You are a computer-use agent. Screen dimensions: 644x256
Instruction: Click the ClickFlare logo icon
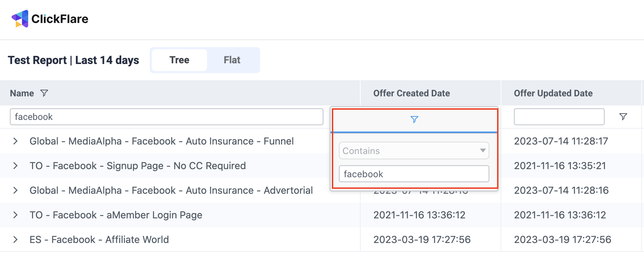point(20,19)
